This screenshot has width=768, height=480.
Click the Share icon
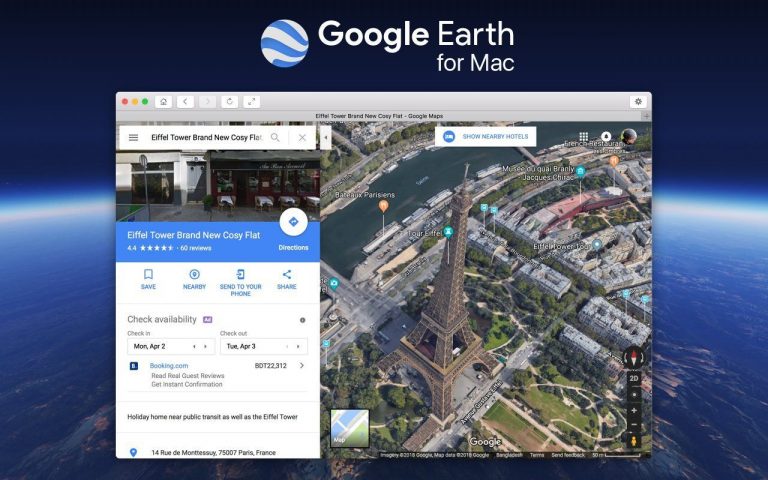(x=287, y=274)
